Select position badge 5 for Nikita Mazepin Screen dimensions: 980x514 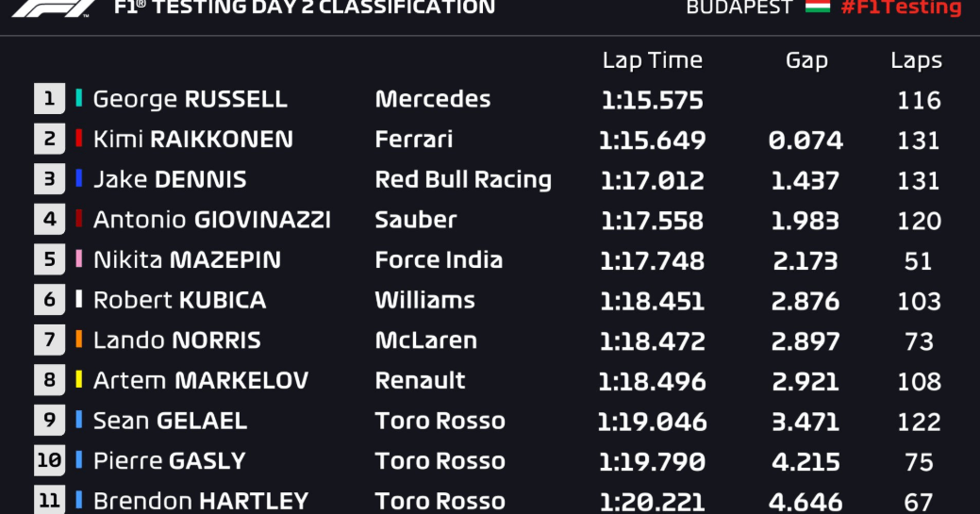pyautogui.click(x=49, y=259)
